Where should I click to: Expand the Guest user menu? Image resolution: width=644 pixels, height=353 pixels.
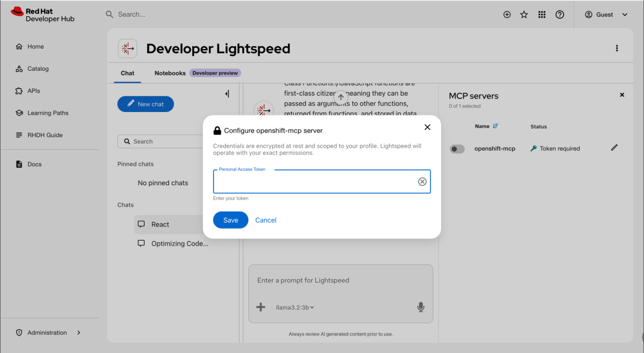coord(606,15)
